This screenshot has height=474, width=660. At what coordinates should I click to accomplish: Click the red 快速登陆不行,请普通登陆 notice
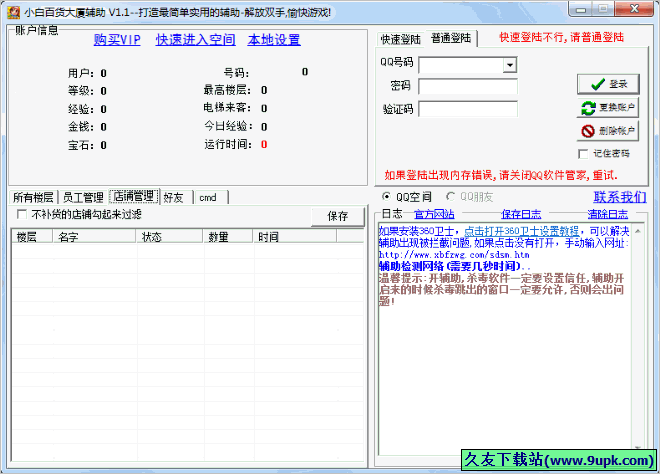[562, 37]
